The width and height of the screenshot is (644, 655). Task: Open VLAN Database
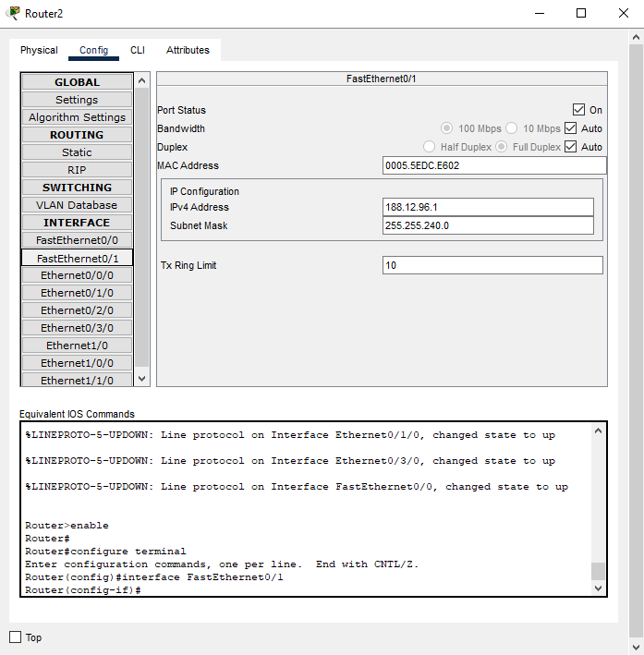coord(77,205)
